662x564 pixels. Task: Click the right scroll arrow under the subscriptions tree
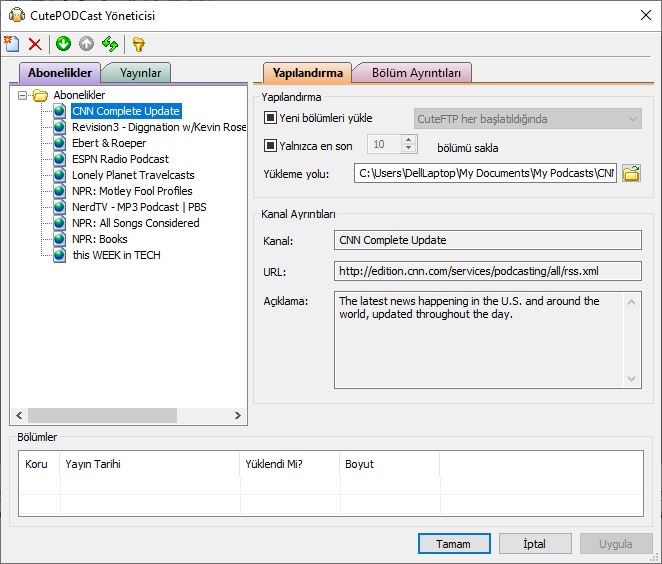coord(238,415)
